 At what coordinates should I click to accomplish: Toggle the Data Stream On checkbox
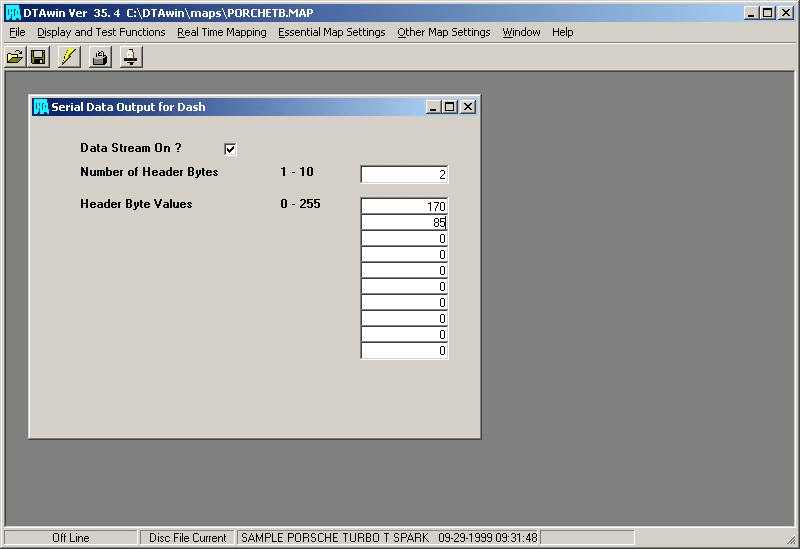pyautogui.click(x=230, y=149)
